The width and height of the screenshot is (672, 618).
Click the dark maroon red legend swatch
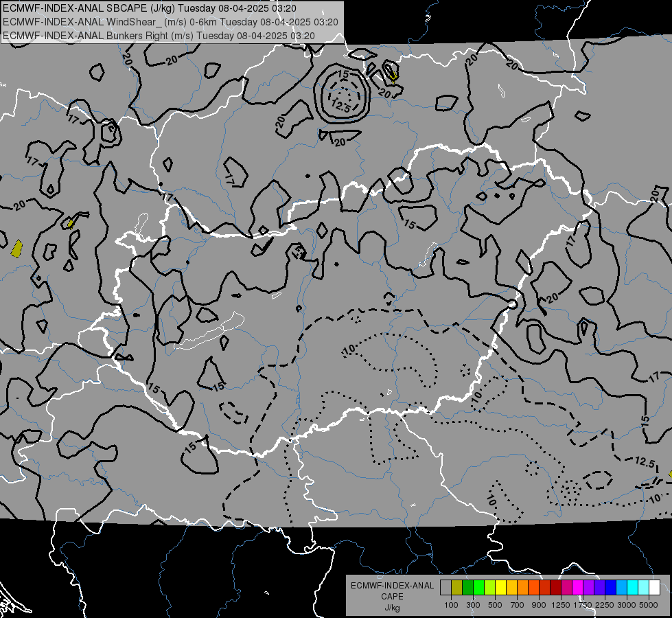click(555, 588)
